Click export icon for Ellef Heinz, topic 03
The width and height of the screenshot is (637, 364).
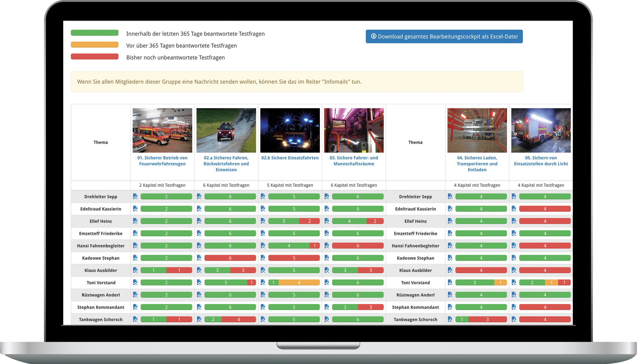(327, 221)
